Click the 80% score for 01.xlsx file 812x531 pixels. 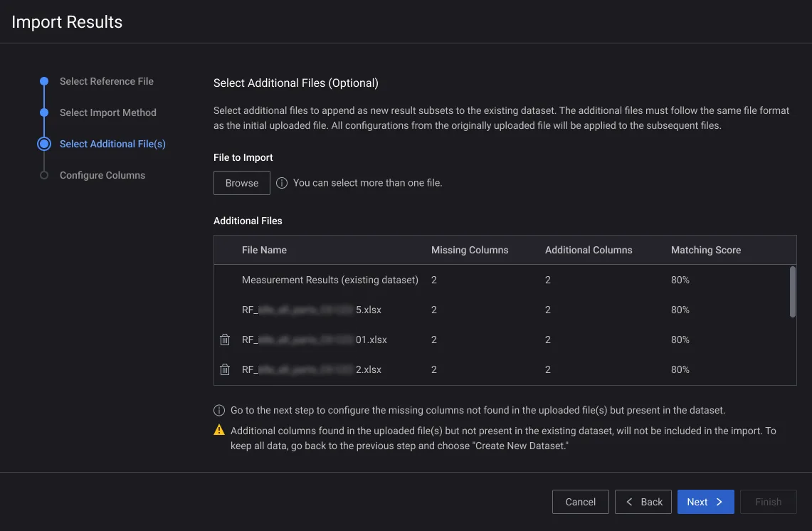[x=680, y=340]
